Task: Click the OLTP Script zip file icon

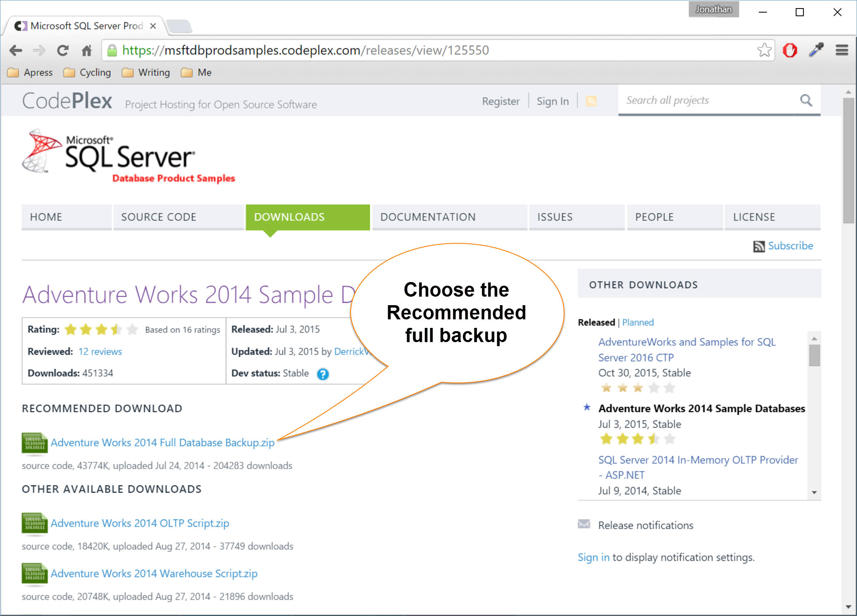Action: 35,523
